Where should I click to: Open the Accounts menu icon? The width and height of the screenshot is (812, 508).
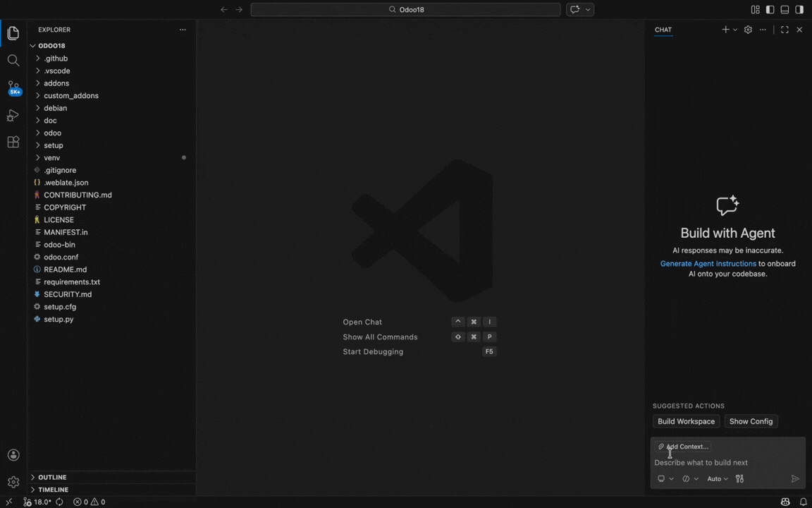[13, 455]
